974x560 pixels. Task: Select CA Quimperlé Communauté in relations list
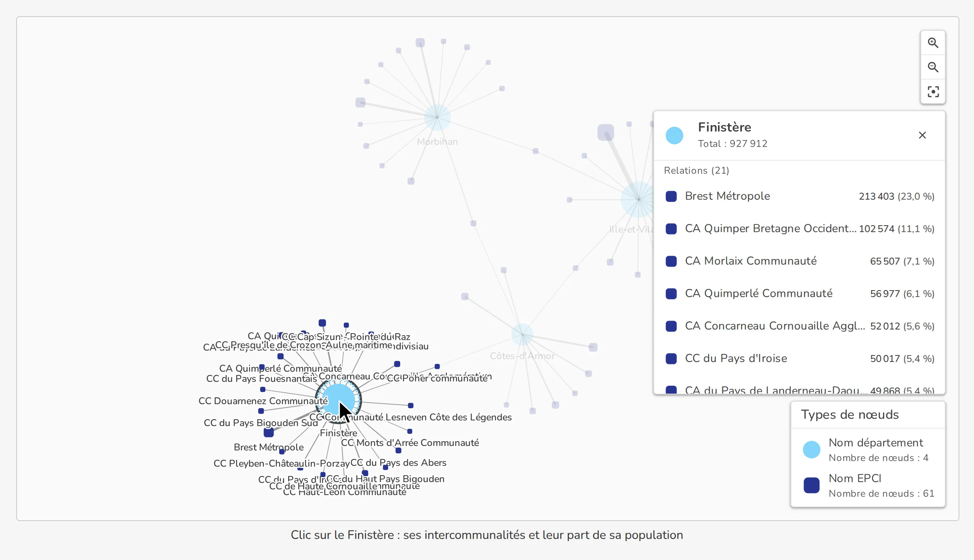(799, 294)
